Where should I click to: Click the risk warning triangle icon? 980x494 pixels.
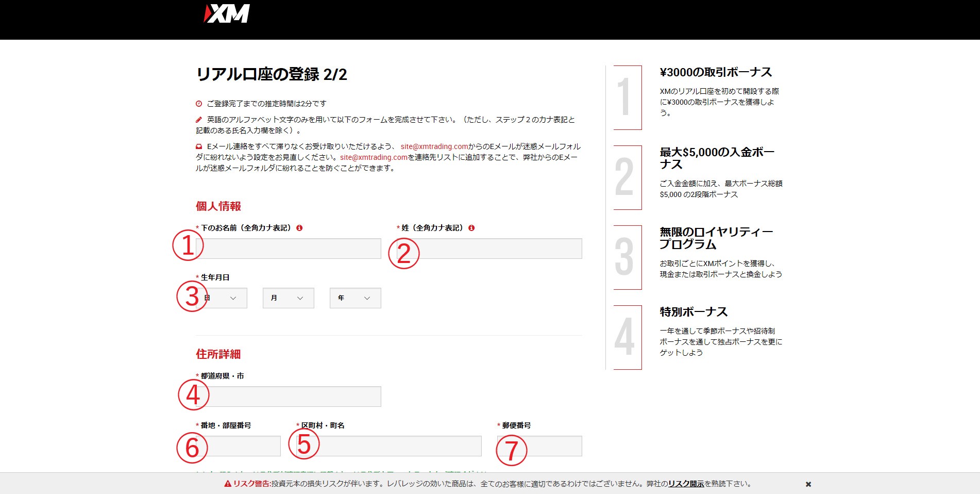227,484
